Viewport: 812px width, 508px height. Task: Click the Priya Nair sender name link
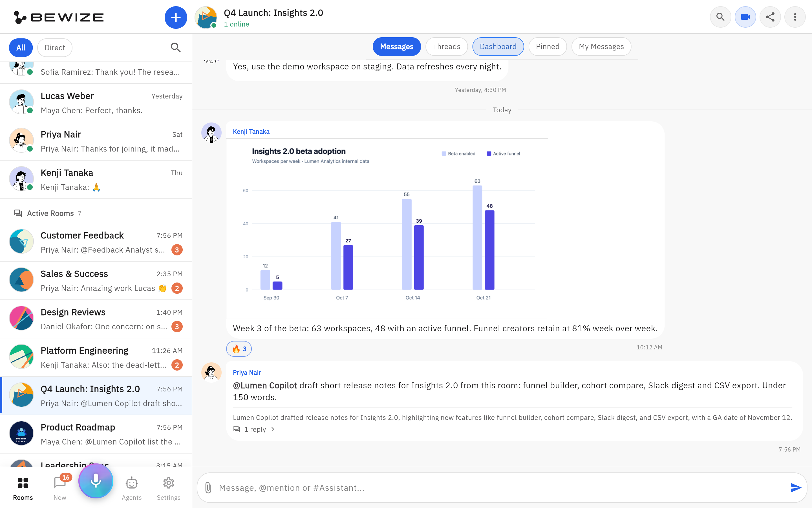point(247,373)
